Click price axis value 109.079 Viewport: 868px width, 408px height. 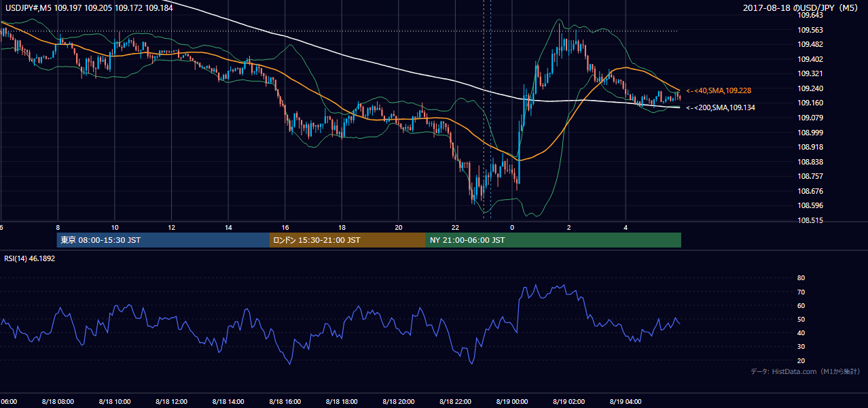(810, 118)
